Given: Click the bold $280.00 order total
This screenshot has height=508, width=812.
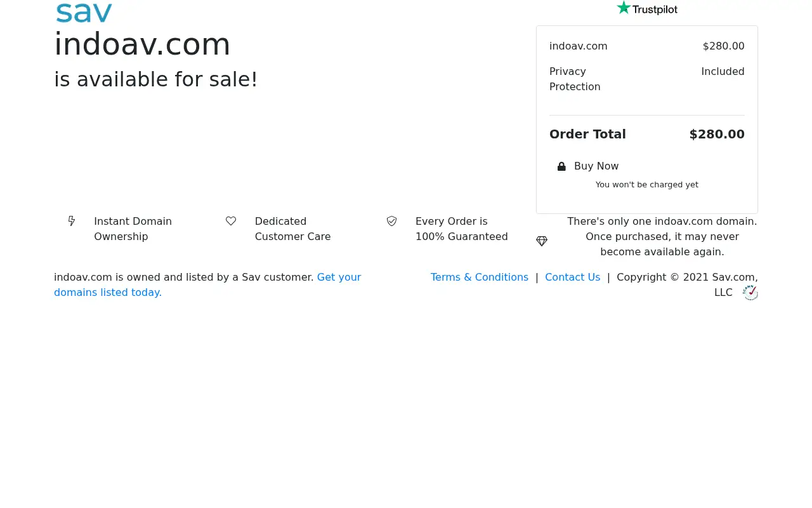Looking at the screenshot, I should point(717,134).
